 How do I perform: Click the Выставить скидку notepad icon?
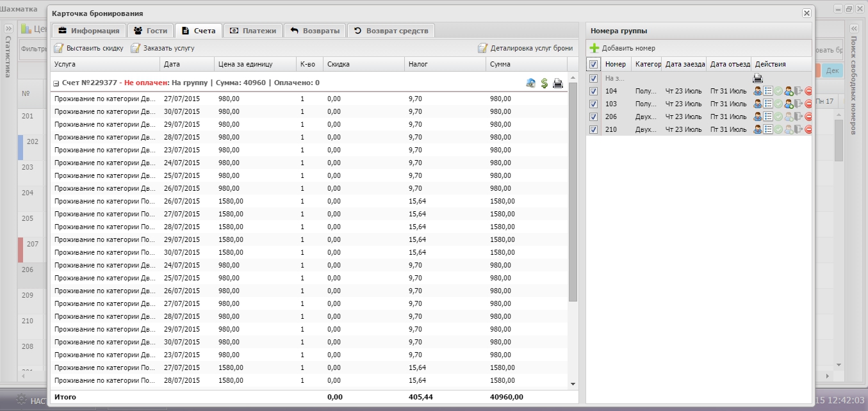pos(58,48)
